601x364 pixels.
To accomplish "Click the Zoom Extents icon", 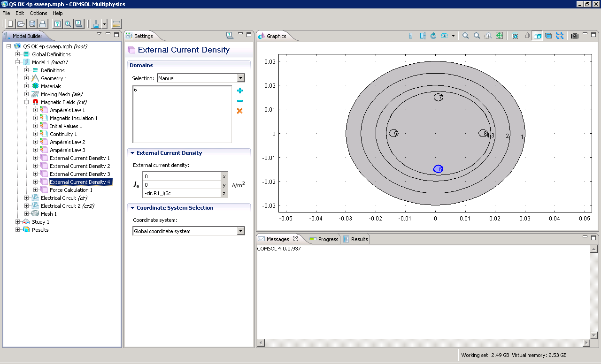I will coord(499,36).
